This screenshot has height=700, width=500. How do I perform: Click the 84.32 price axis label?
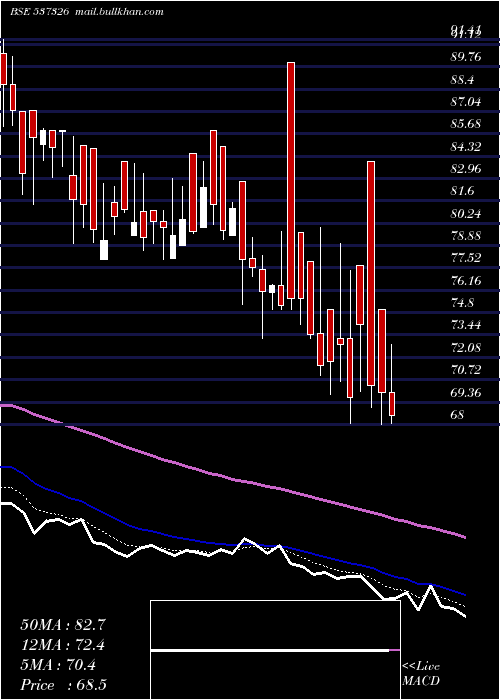pos(466,146)
